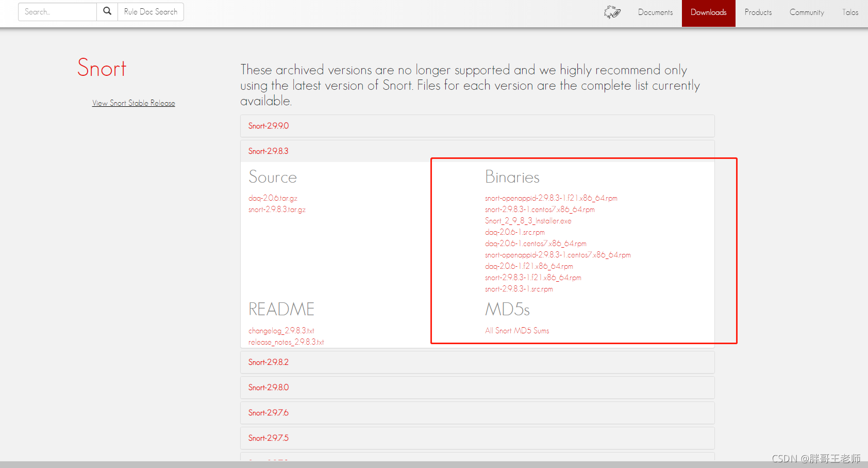Download Snort_2_9_8_3_Installer.exe
Viewport: 868px width, 468px height.
tap(528, 221)
